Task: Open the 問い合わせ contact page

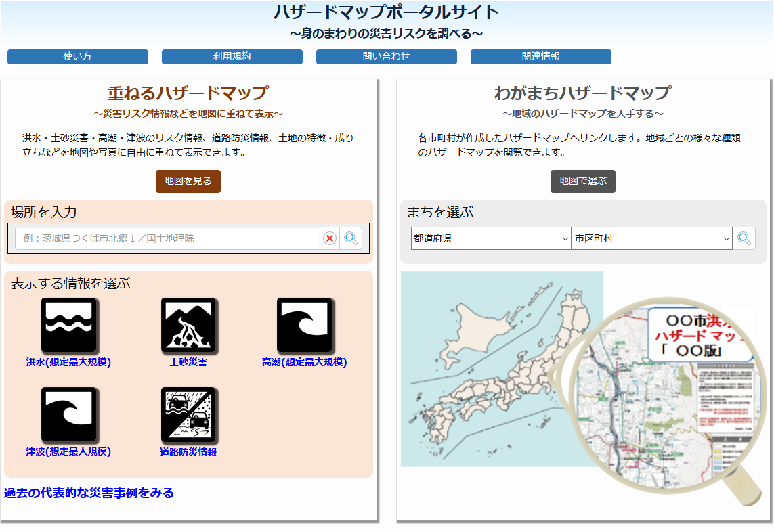Action: pos(386,57)
